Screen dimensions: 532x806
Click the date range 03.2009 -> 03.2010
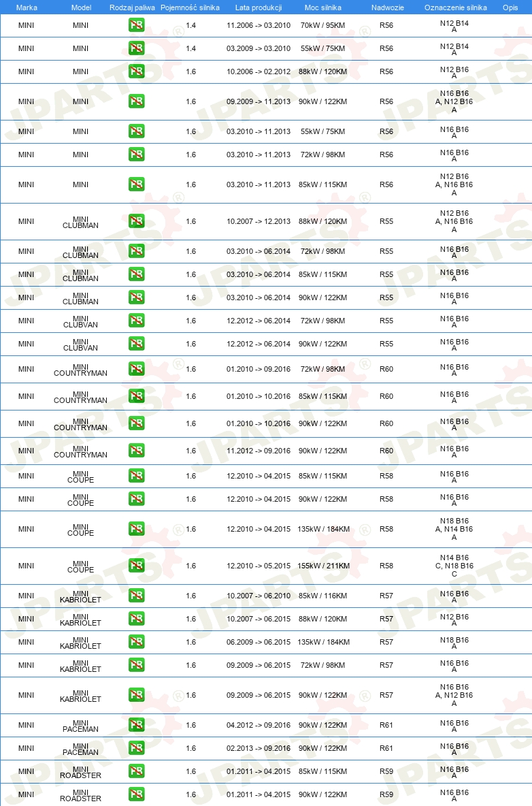pyautogui.click(x=259, y=48)
